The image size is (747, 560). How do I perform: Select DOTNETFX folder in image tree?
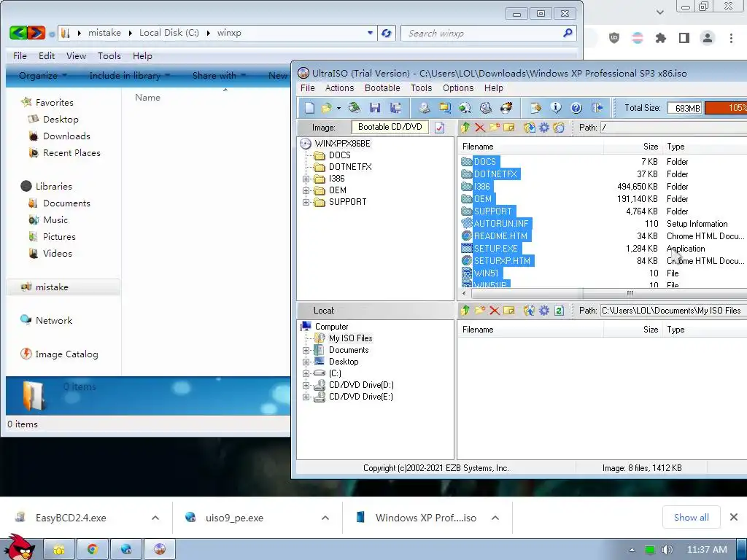(x=350, y=167)
